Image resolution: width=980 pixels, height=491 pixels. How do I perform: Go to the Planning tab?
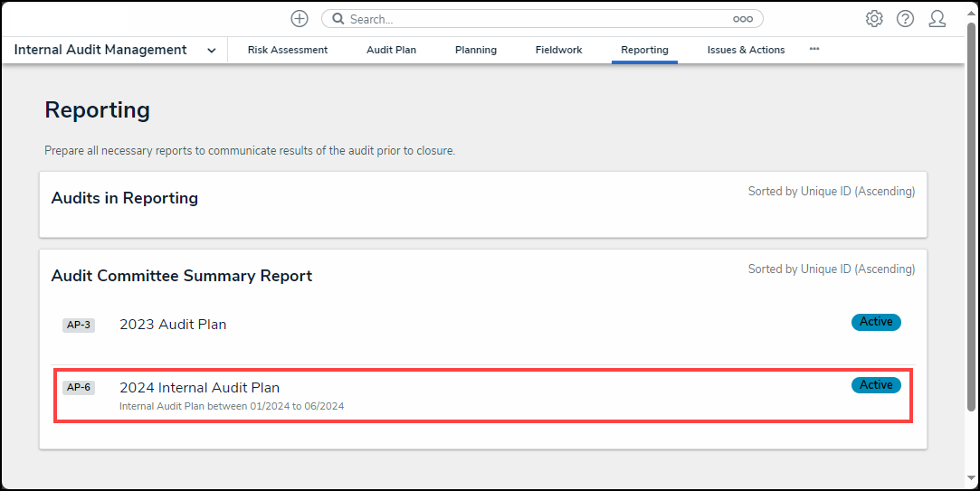[x=476, y=51]
